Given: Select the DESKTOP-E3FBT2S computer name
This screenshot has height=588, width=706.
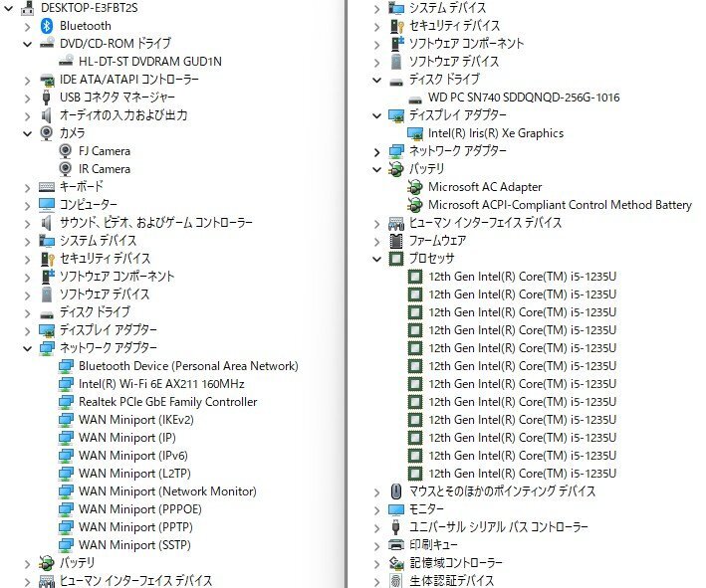Looking at the screenshot, I should (90, 8).
